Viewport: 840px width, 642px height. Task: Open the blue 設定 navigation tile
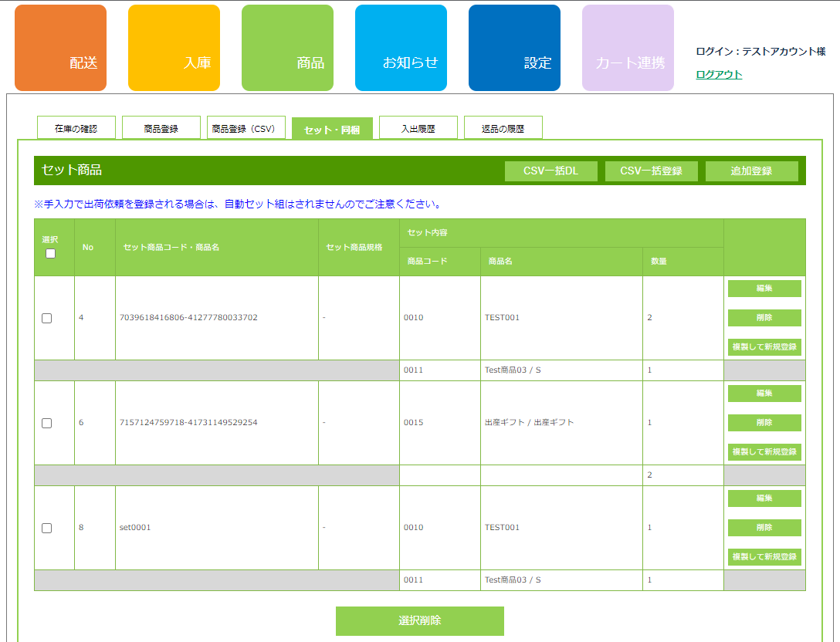click(x=514, y=48)
